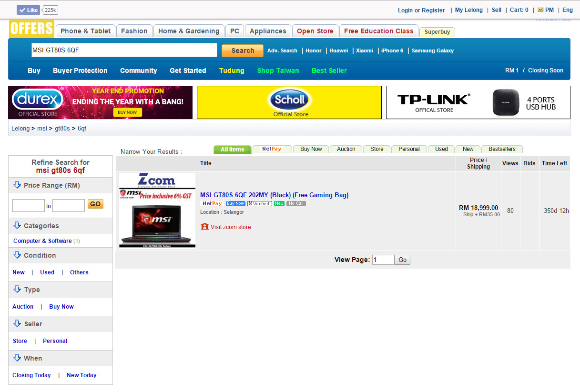
Task: Click the search text field
Action: [x=124, y=50]
